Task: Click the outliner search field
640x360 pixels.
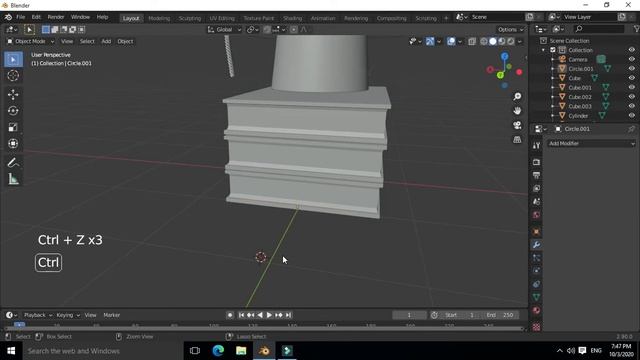Action: point(598,29)
